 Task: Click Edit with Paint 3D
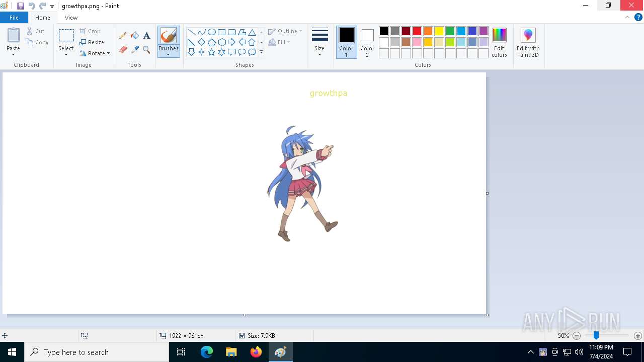click(x=528, y=42)
